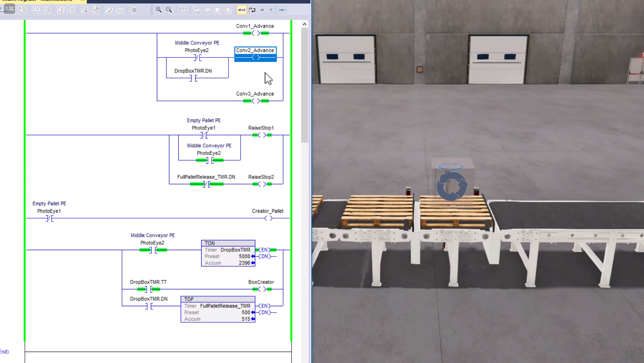Select the DropBoxTMR TON timer block
Image resolution: width=644 pixels, height=363 pixels.
tap(228, 253)
